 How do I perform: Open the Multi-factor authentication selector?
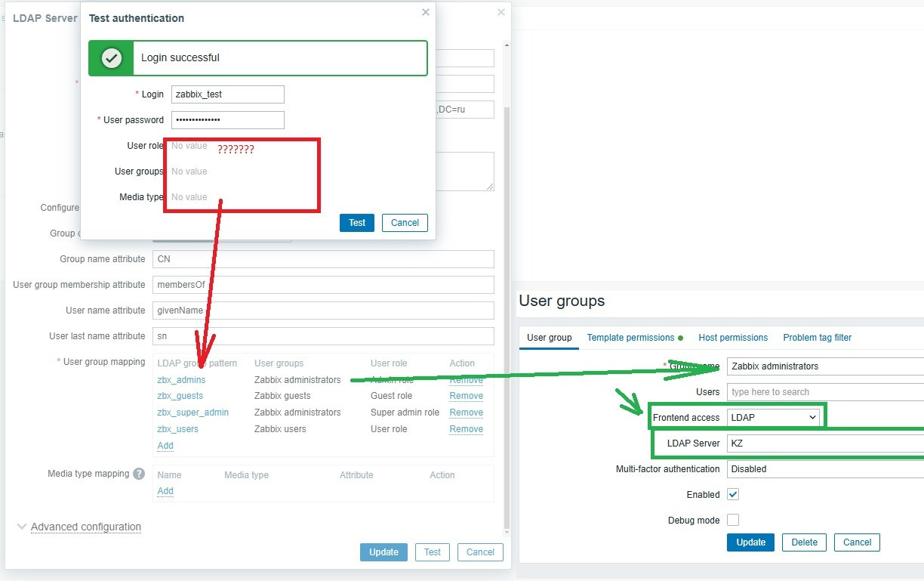(825, 468)
